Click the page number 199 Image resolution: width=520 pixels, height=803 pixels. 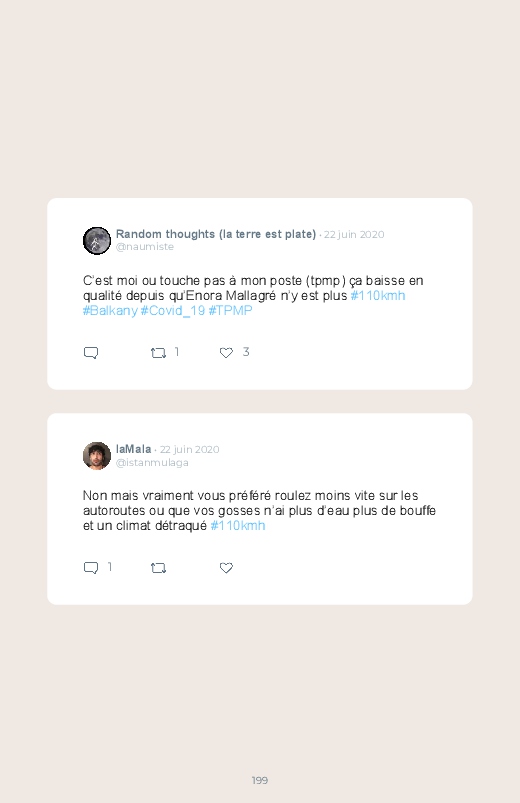[260, 780]
